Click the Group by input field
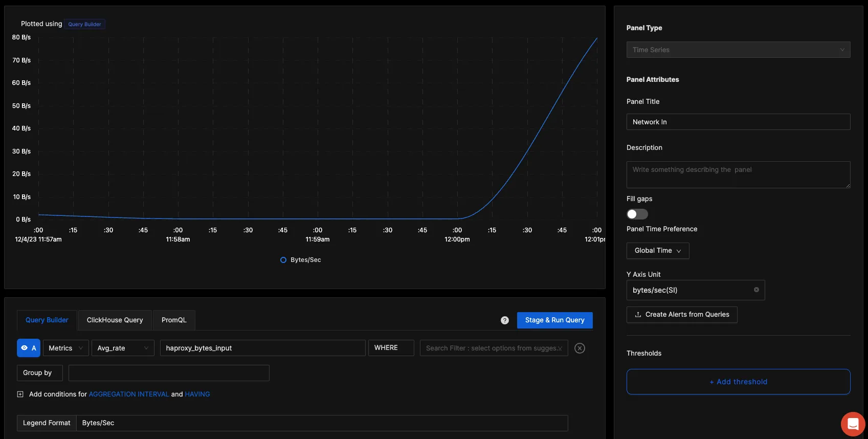The height and width of the screenshot is (439, 868). (169, 373)
